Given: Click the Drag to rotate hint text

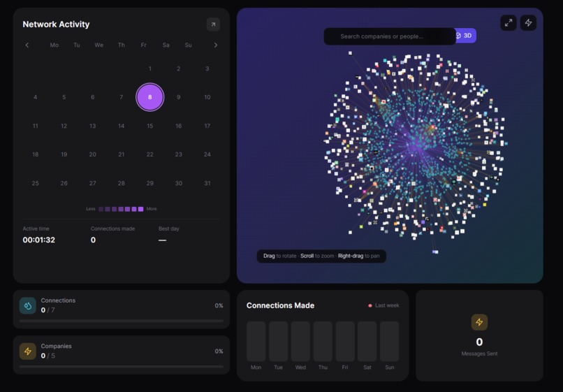Looking at the screenshot, I should [279, 256].
